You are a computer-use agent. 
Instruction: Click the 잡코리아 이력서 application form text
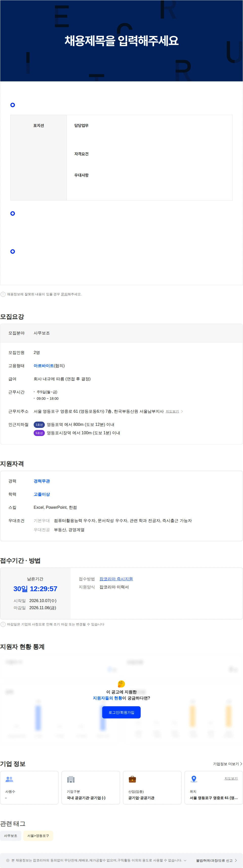(x=114, y=587)
